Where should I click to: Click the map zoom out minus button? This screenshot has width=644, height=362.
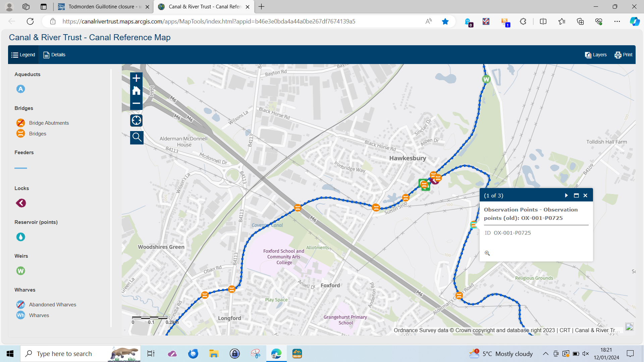[x=136, y=103]
